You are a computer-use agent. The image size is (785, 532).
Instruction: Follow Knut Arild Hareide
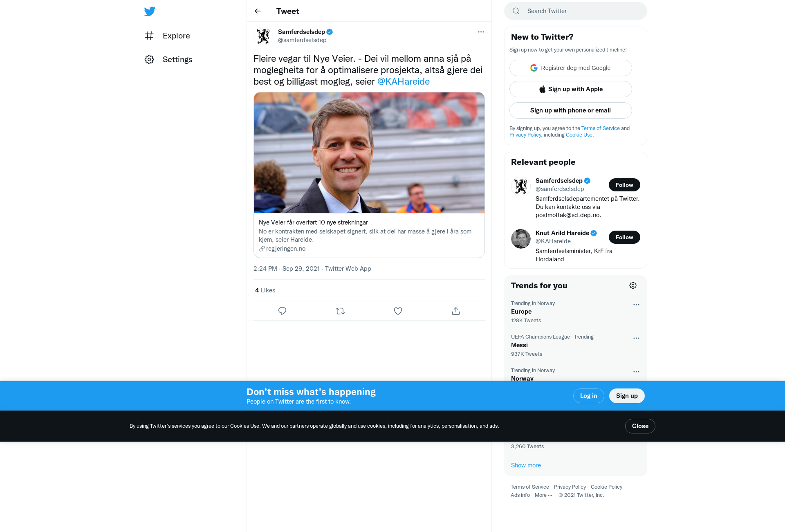(624, 237)
